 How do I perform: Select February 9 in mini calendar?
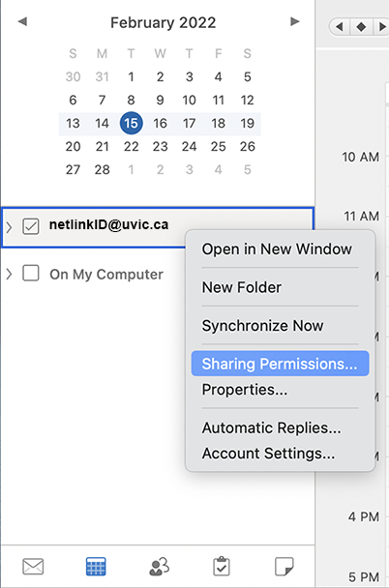(x=161, y=101)
